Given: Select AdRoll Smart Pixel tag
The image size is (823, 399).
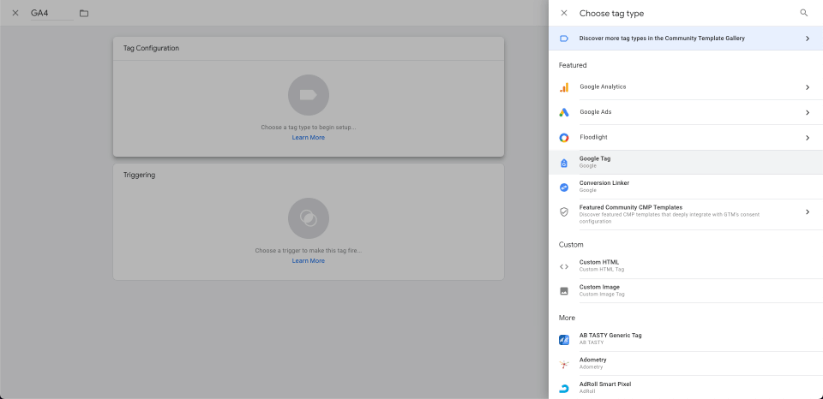Looking at the screenshot, I should point(685,387).
